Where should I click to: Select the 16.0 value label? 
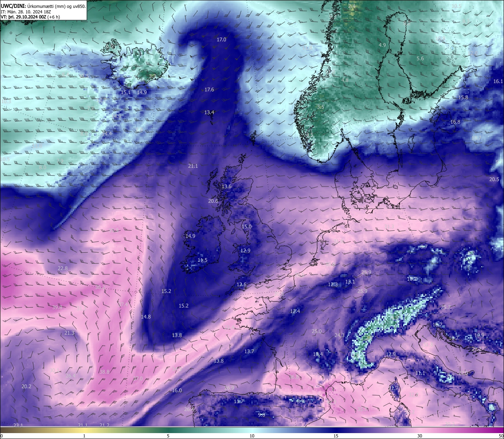[x=177, y=390]
